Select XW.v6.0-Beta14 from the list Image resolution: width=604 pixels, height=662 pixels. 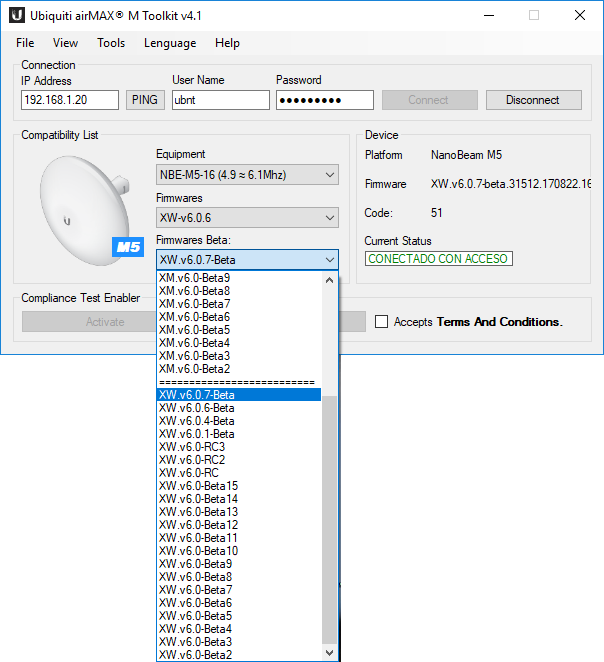[239, 499]
